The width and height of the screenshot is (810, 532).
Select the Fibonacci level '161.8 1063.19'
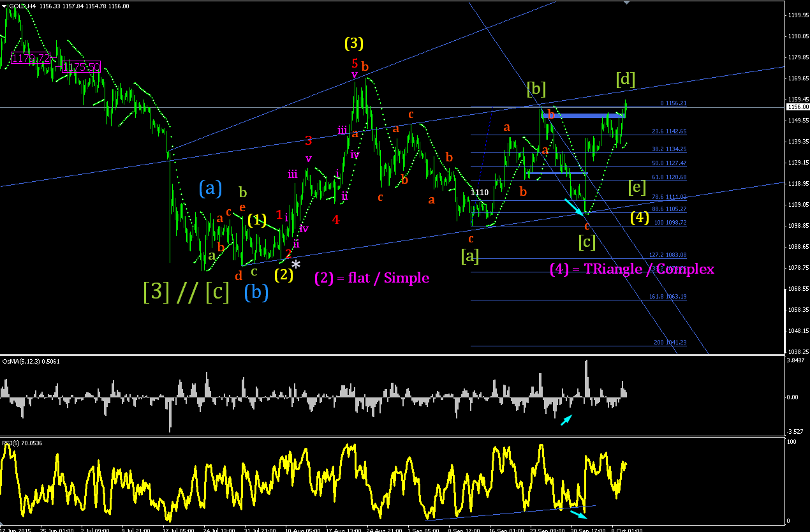tap(668, 296)
